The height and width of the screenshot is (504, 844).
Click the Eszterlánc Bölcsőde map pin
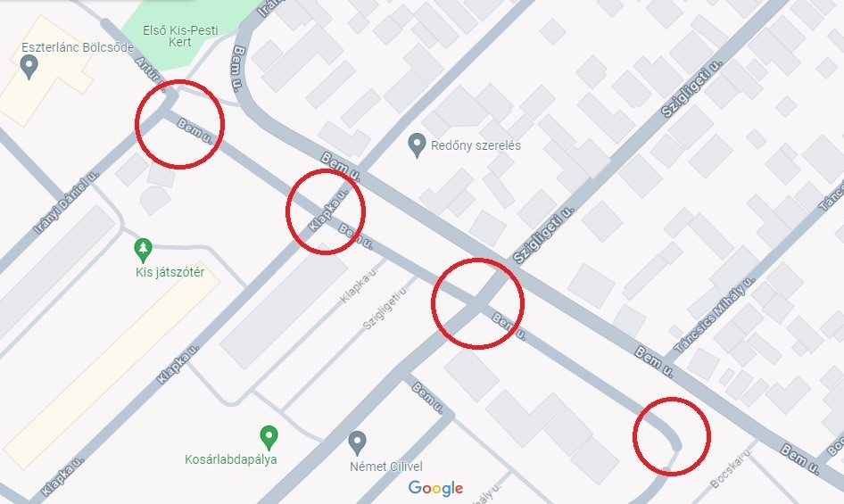pyautogui.click(x=29, y=67)
